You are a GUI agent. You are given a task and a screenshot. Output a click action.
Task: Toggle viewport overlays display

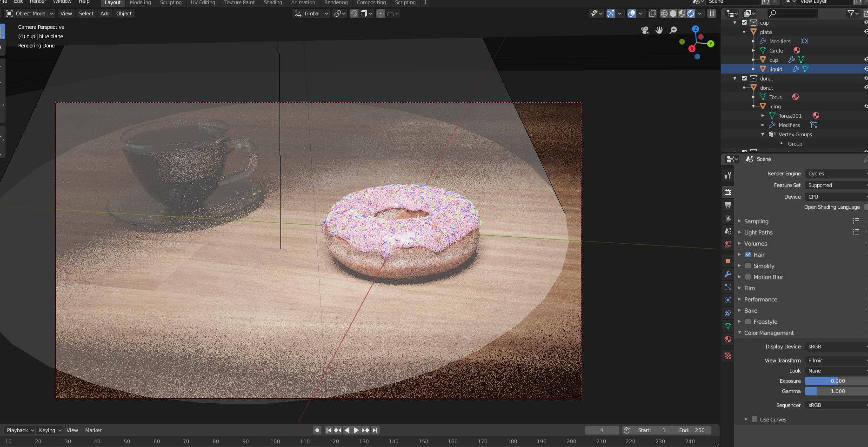tap(632, 13)
